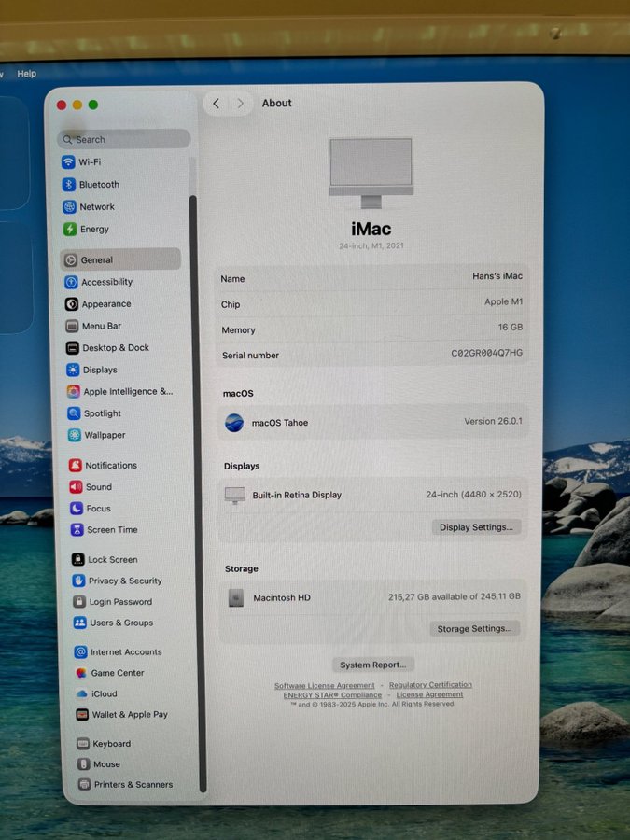Click the Regulatory Certification link
Image resolution: width=630 pixels, height=840 pixels.
[430, 685]
